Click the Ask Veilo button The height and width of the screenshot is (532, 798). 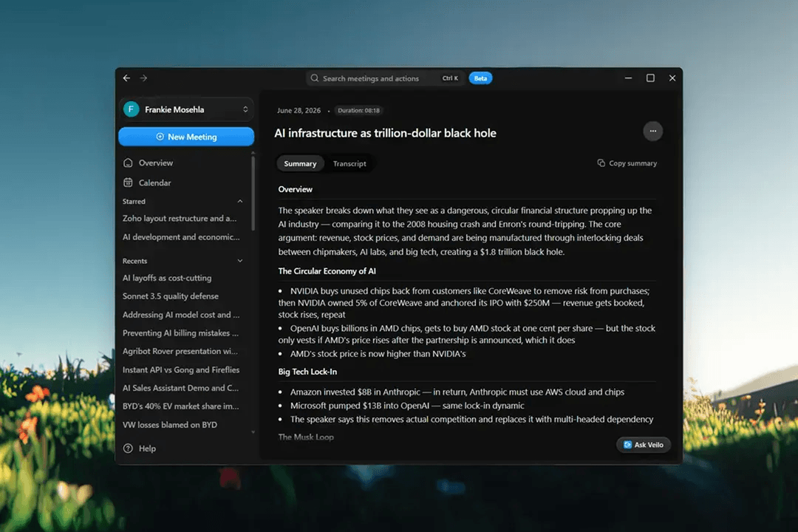tap(644, 445)
